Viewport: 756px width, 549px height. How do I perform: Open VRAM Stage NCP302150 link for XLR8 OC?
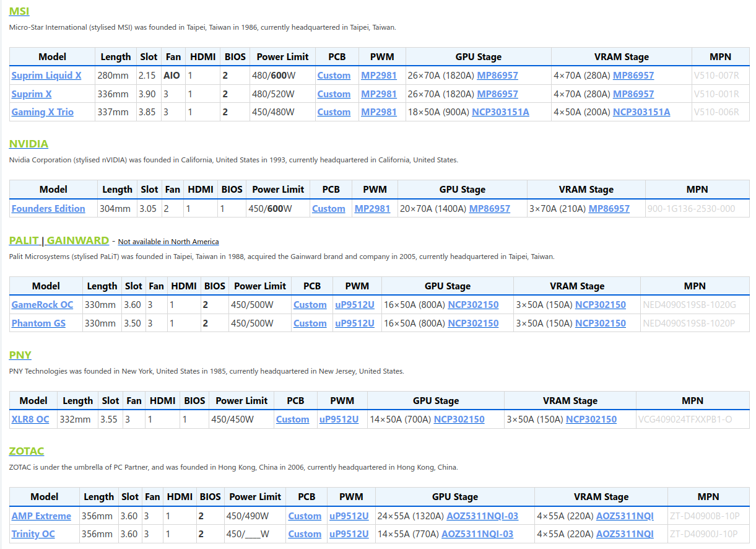pyautogui.click(x=591, y=419)
